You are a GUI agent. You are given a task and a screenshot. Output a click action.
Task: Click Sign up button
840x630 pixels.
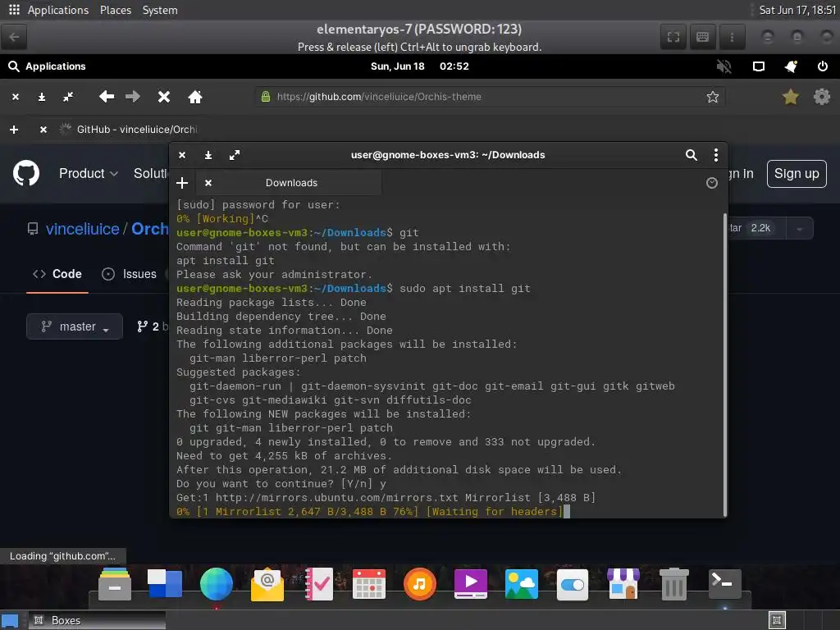point(796,174)
